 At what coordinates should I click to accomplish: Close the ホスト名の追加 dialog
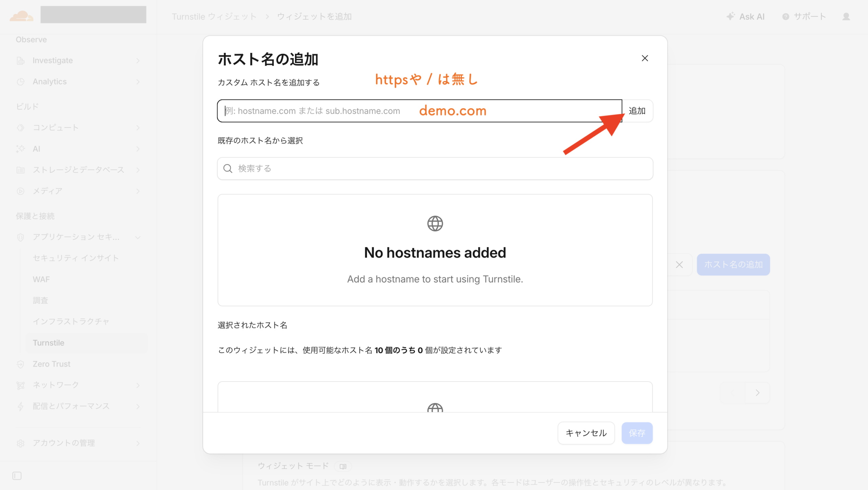coord(645,58)
